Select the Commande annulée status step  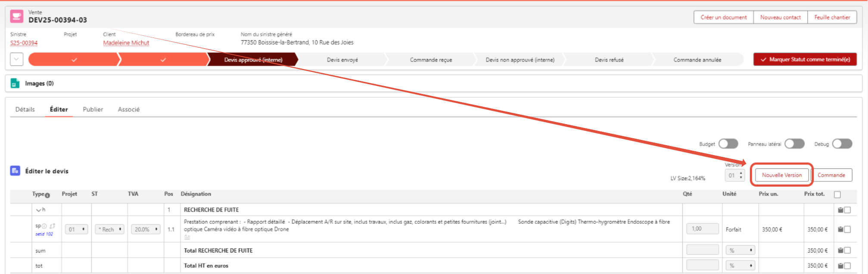(697, 60)
